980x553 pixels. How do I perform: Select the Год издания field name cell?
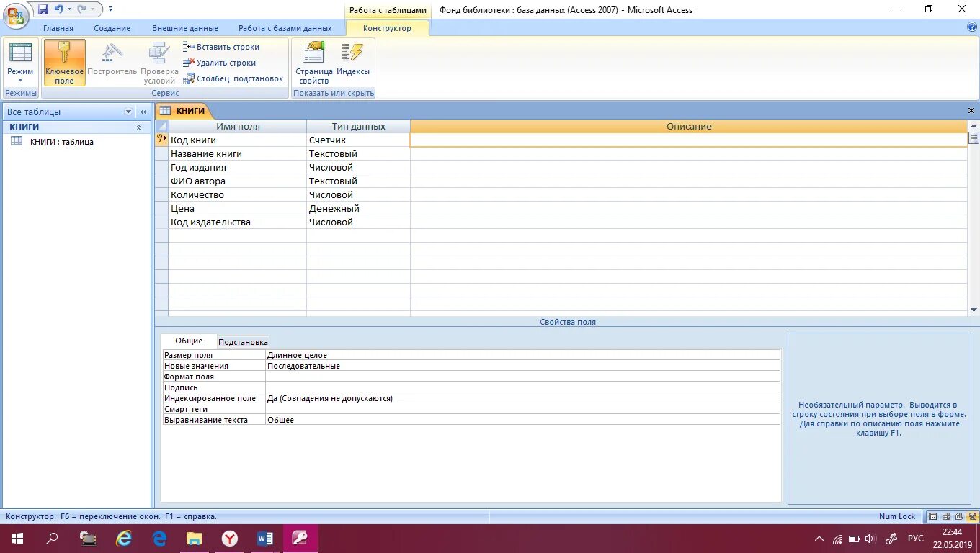coord(238,167)
